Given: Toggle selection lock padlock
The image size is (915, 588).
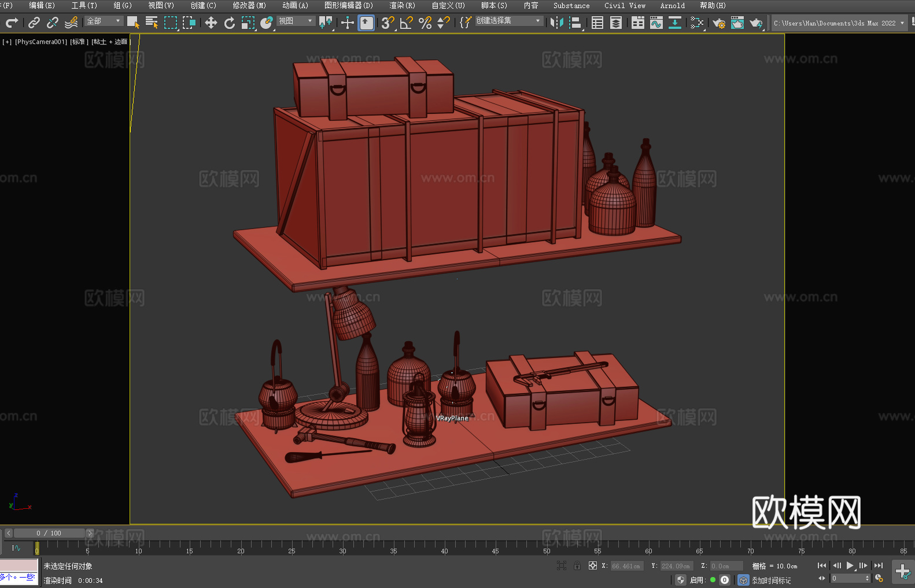Looking at the screenshot, I should click(577, 566).
